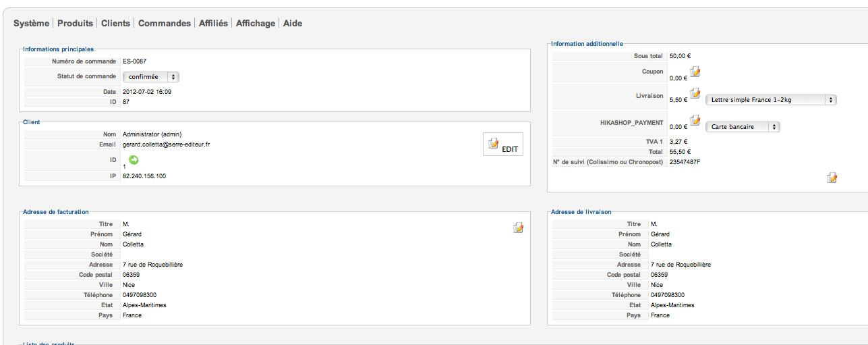This screenshot has width=868, height=345.
Task: Open the Statut de commande dropdown
Action: [151, 77]
